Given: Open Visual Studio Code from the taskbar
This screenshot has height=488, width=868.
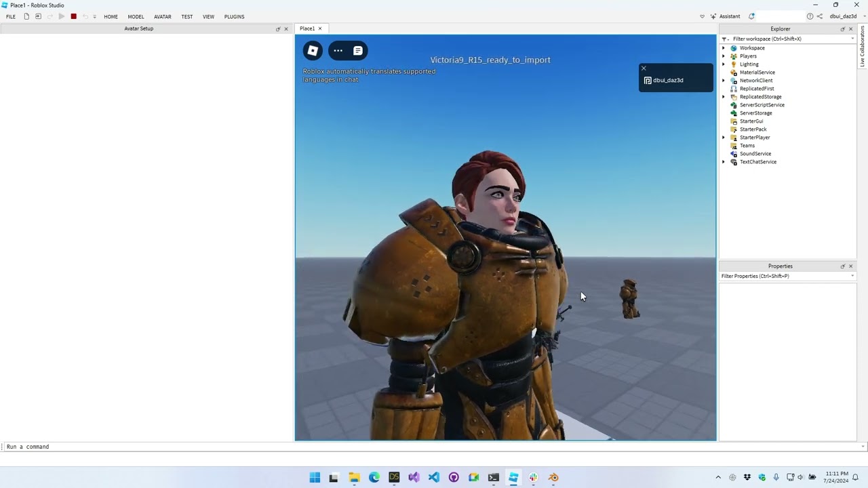Looking at the screenshot, I should coord(434,477).
